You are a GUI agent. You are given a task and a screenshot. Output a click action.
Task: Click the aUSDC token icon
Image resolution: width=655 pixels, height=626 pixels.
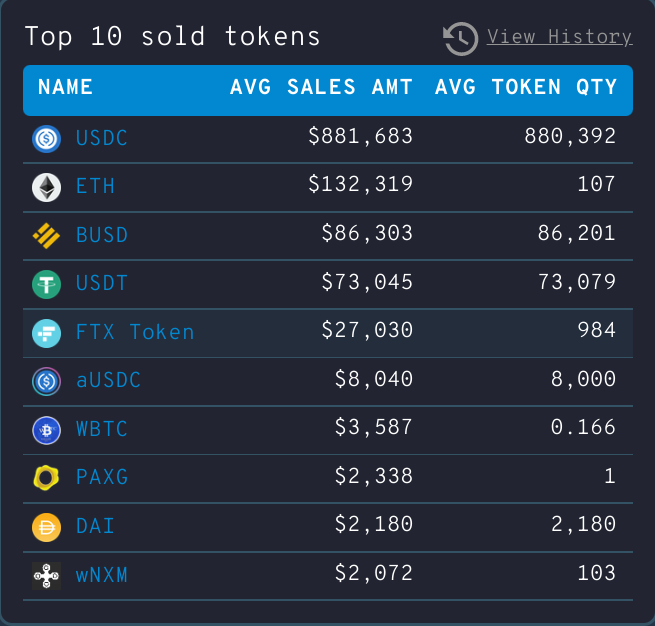(46, 382)
